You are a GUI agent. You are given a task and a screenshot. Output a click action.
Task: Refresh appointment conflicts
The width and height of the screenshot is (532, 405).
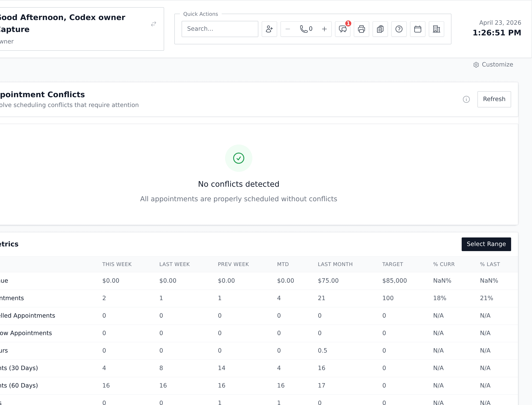tap(494, 99)
